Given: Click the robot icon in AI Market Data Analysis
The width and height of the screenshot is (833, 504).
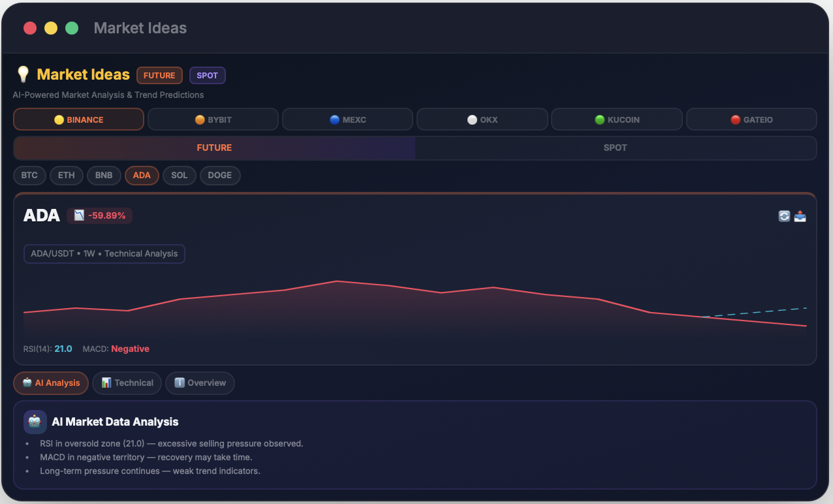Looking at the screenshot, I should click(x=35, y=422).
